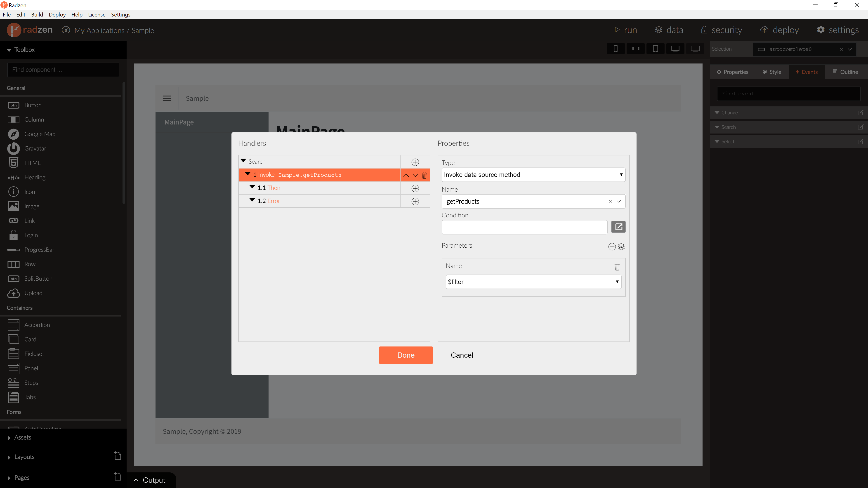Image resolution: width=868 pixels, height=488 pixels.
Task: Expand the Assets section
Action: (x=9, y=438)
